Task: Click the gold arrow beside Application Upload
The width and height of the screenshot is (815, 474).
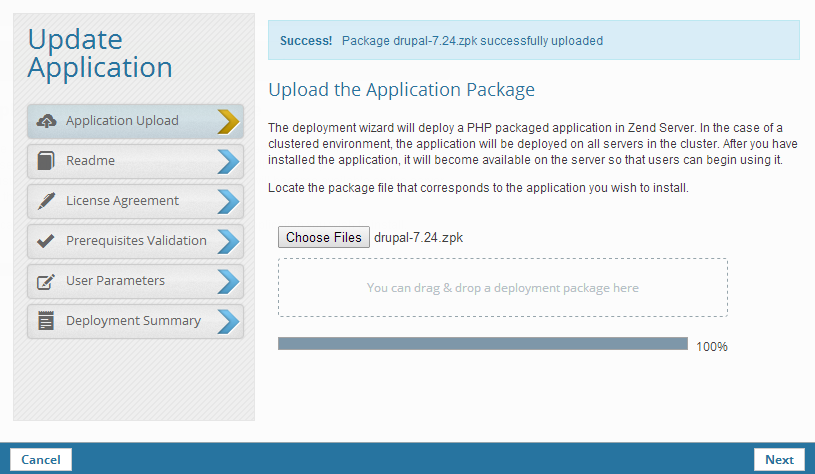Action: pyautogui.click(x=228, y=121)
